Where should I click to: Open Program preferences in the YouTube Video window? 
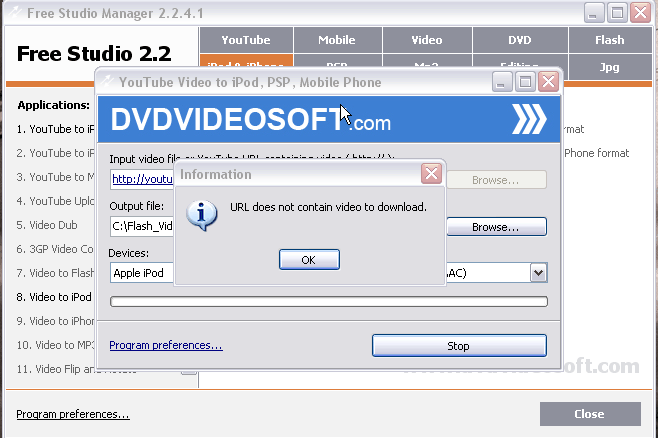point(166,345)
